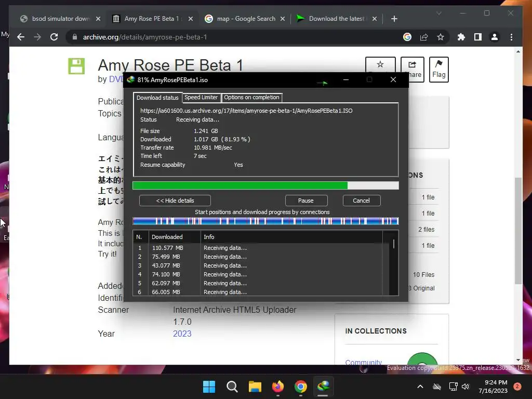The image size is (532, 399).
Task: Open the 2023 year link
Action: (x=182, y=334)
